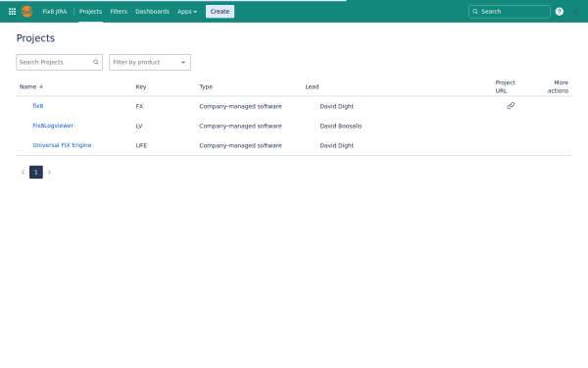Open the Apps dropdown menu

(187, 12)
